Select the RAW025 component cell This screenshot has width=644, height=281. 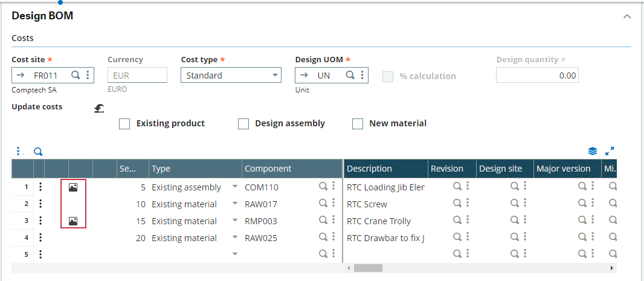click(x=292, y=238)
